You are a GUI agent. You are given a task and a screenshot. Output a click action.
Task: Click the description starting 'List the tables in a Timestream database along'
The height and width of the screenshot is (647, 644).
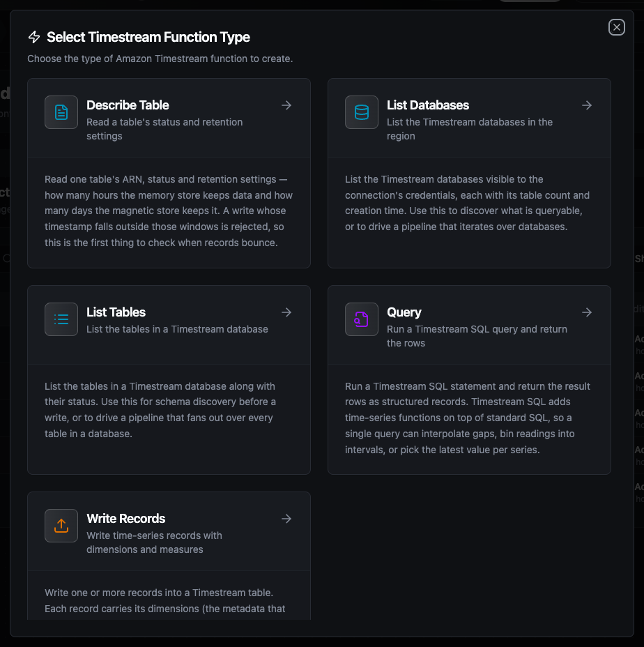pos(160,410)
